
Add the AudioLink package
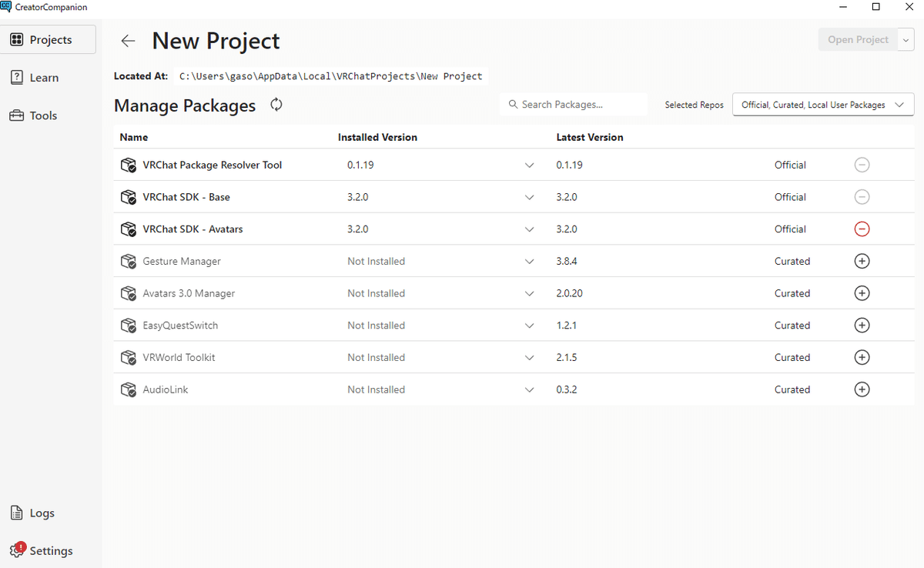pyautogui.click(x=862, y=389)
